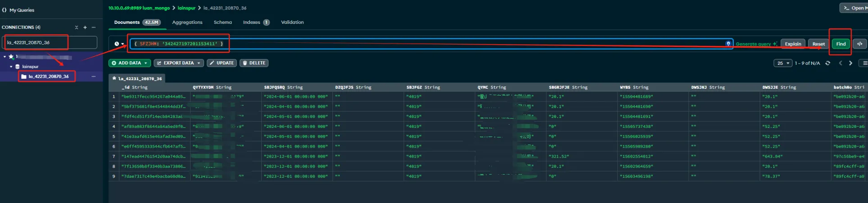Open the query history clock dropdown

coord(119,44)
